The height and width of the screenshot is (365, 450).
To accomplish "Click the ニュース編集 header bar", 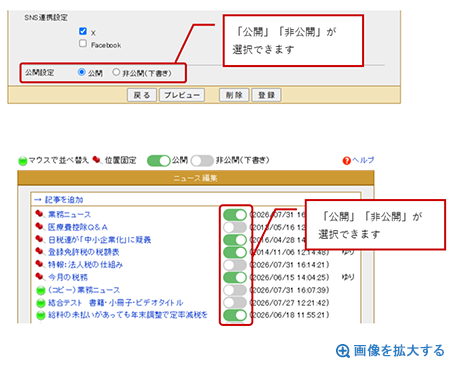I will pos(196,178).
